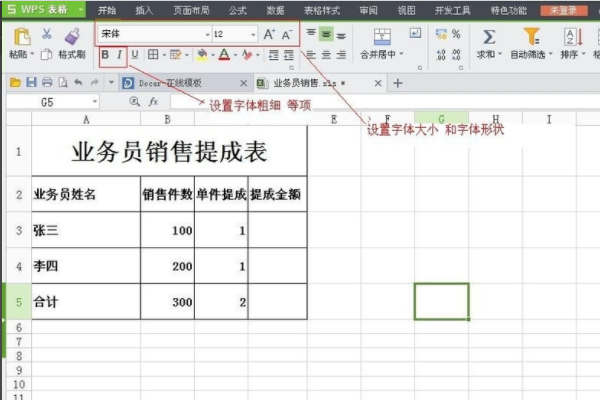Expand Merge and Center dropdown arrow

click(x=401, y=54)
